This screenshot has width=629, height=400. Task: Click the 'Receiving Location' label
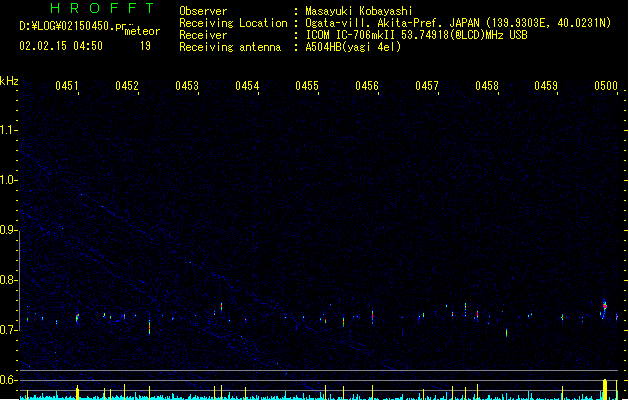[233, 23]
